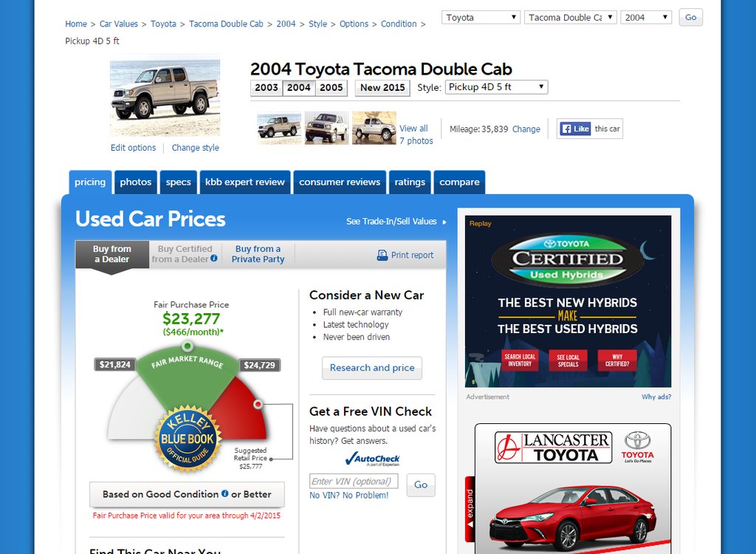The image size is (756, 554).
Task: Click the Lancaster Toyota logo
Action: (553, 447)
